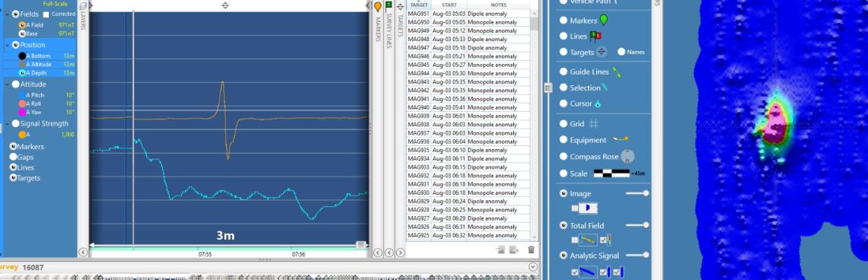Toggle the chart Markers visibility eye
The image size is (868, 280).
[13, 147]
